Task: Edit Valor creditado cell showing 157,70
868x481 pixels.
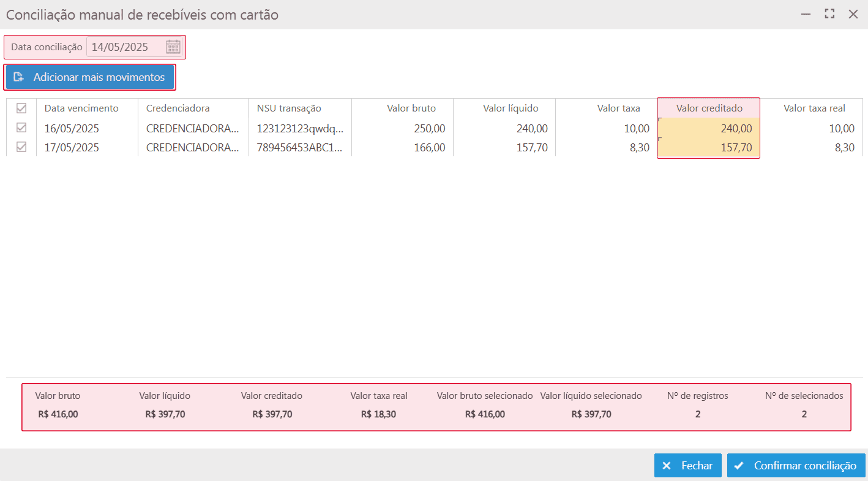Action: pyautogui.click(x=709, y=148)
